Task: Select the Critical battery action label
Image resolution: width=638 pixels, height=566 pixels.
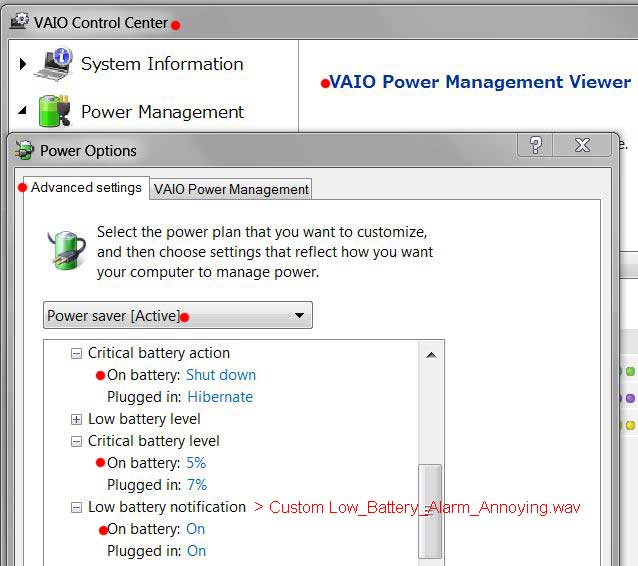Action: (159, 353)
